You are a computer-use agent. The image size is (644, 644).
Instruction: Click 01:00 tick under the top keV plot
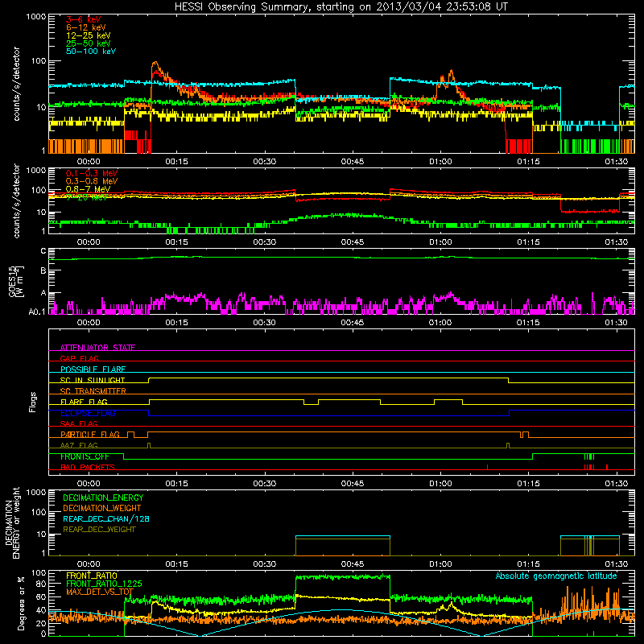pos(440,162)
